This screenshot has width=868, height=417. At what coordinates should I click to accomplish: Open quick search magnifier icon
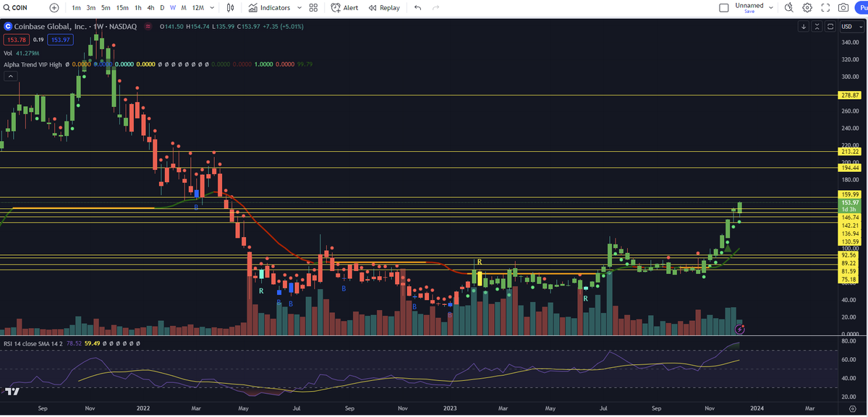point(788,7)
